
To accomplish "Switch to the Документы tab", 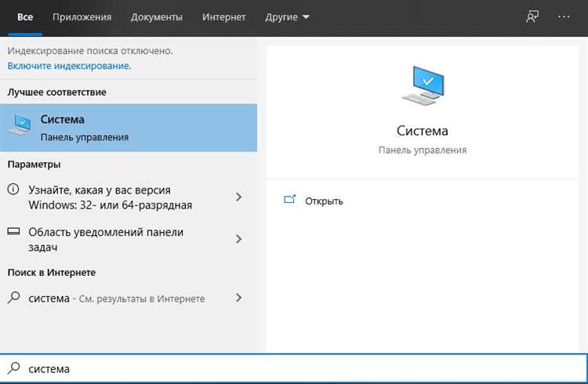I will click(x=156, y=17).
